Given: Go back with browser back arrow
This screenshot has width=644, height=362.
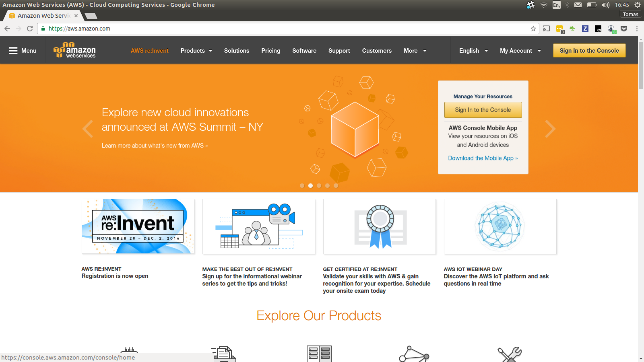Looking at the screenshot, I should coord(7,29).
